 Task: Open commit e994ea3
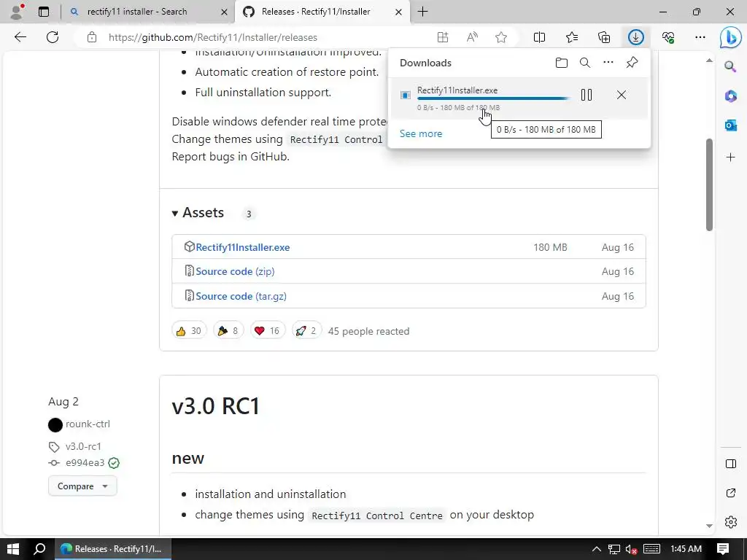[85, 462]
